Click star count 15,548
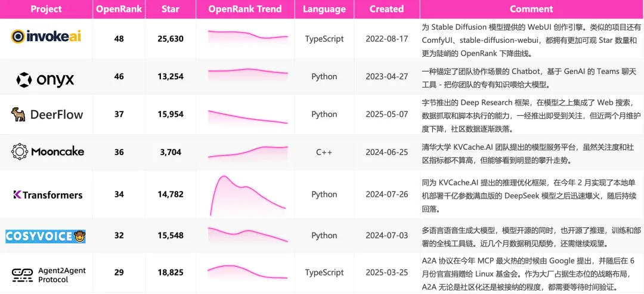The width and height of the screenshot is (644, 294). 171,236
